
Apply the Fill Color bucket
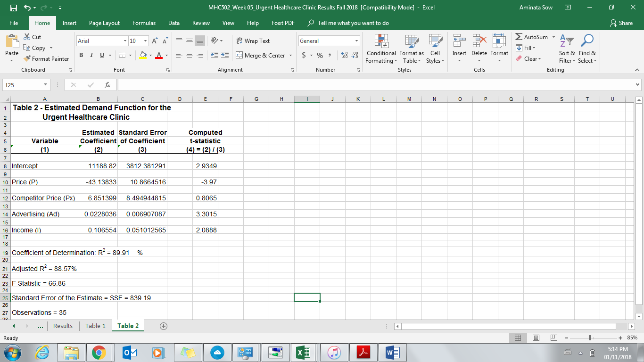click(x=142, y=56)
